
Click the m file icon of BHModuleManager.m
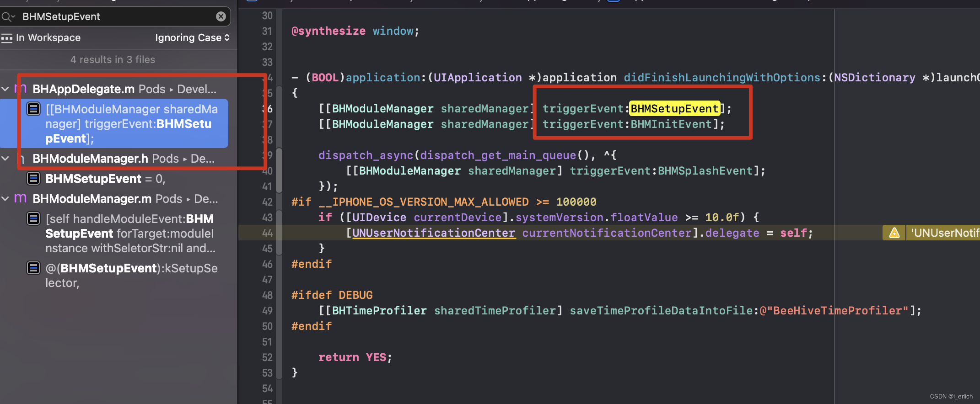click(x=20, y=198)
